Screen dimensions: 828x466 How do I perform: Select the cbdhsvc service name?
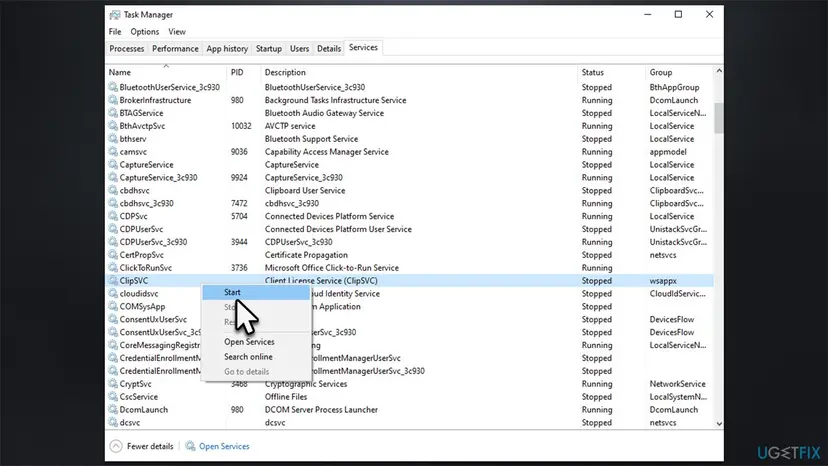click(134, 190)
